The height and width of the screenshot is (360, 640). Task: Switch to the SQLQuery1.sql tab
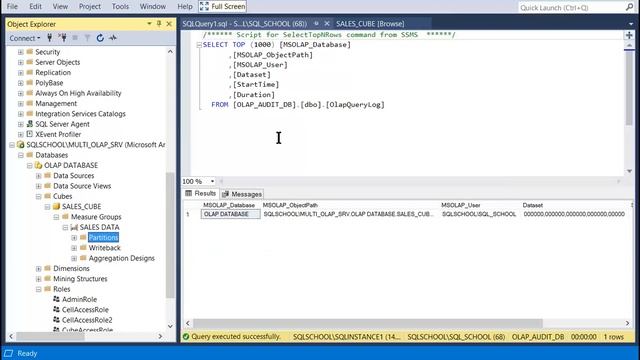click(244, 24)
